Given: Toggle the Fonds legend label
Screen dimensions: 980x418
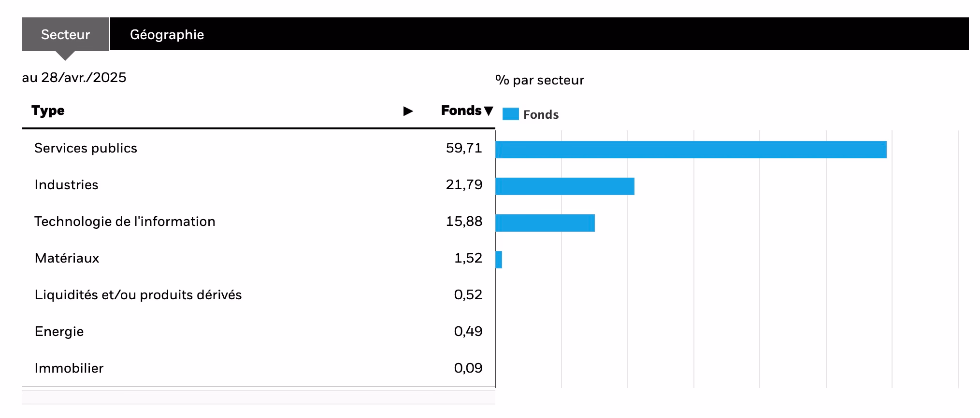Looking at the screenshot, I should point(541,114).
